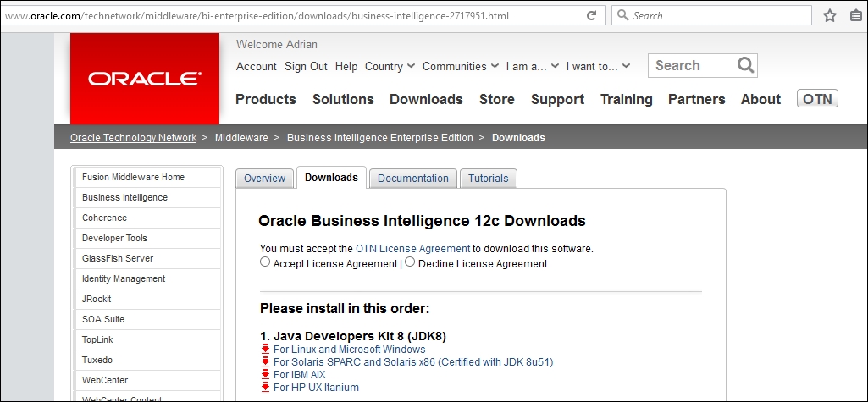Open the About menu
868x402 pixels.
click(760, 100)
